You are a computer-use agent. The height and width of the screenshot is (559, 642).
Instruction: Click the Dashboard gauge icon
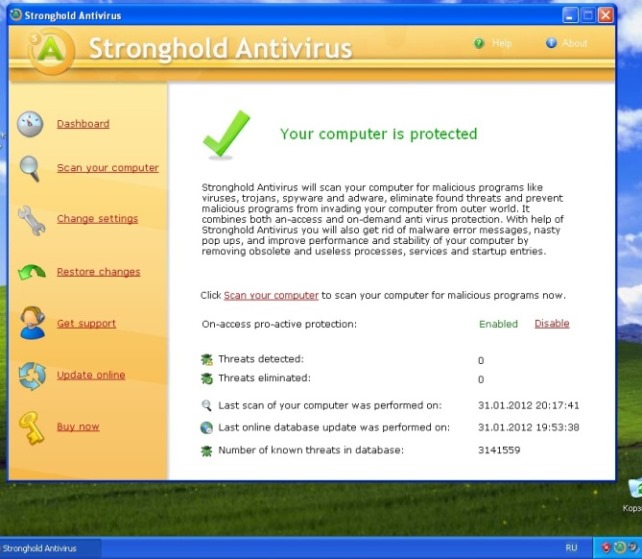pos(30,124)
